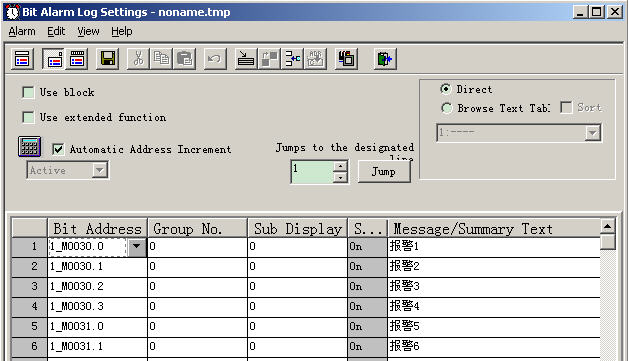628x361 pixels.
Task: Select row header number 2
Action: 29,267
